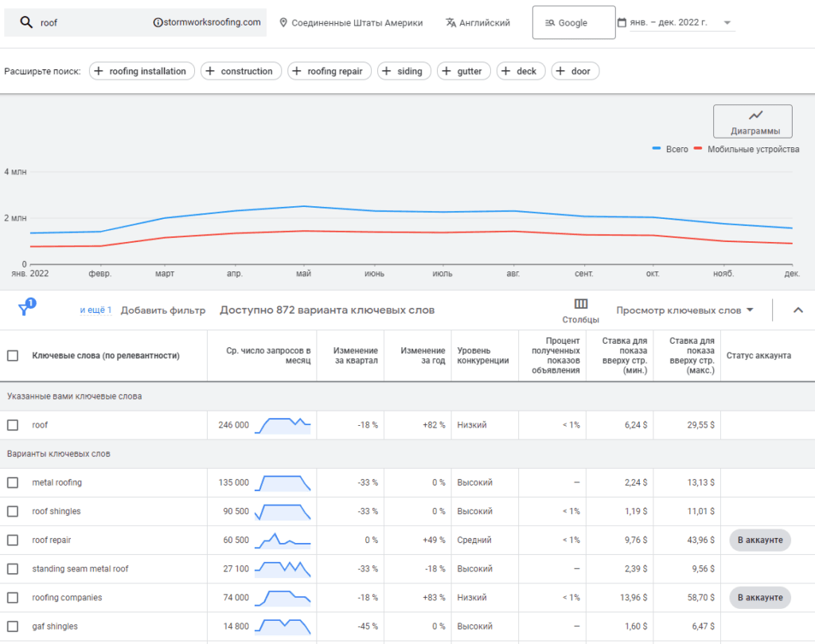Click trend sparkline for metal roofing
Screen dimensions: 815x644
click(283, 483)
